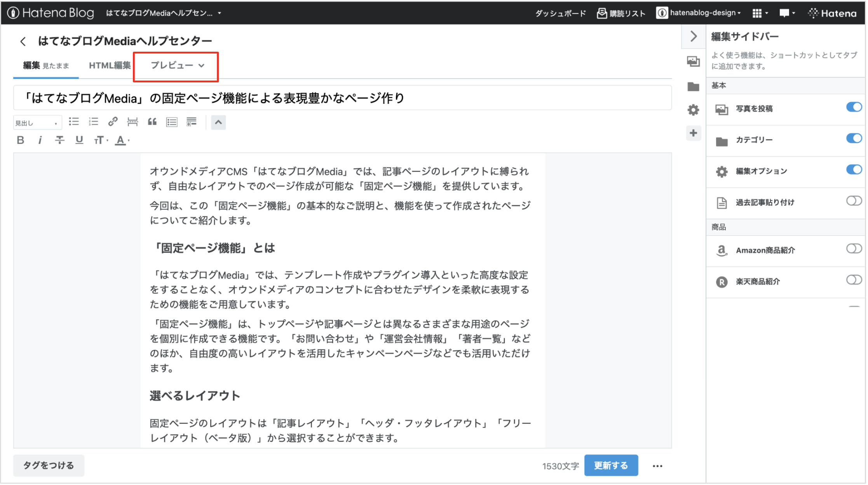The image size is (868, 485).
Task: Open the text color picker
Action: tap(122, 140)
